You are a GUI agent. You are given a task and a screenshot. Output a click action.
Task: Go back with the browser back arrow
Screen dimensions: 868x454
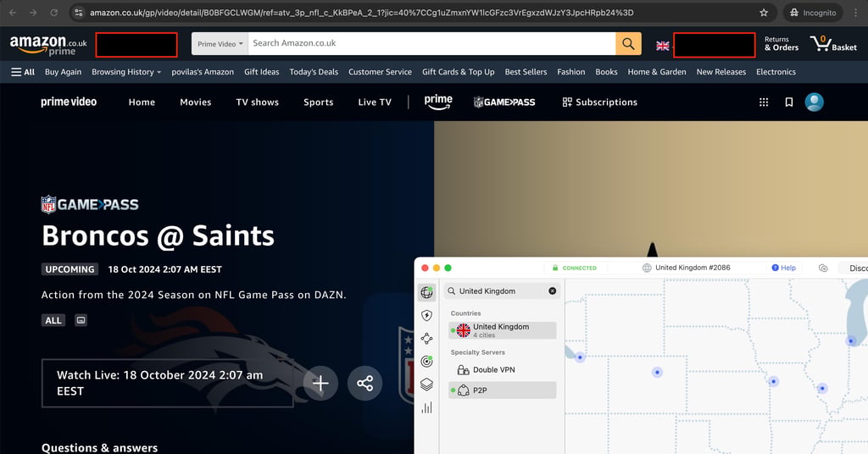[x=13, y=12]
